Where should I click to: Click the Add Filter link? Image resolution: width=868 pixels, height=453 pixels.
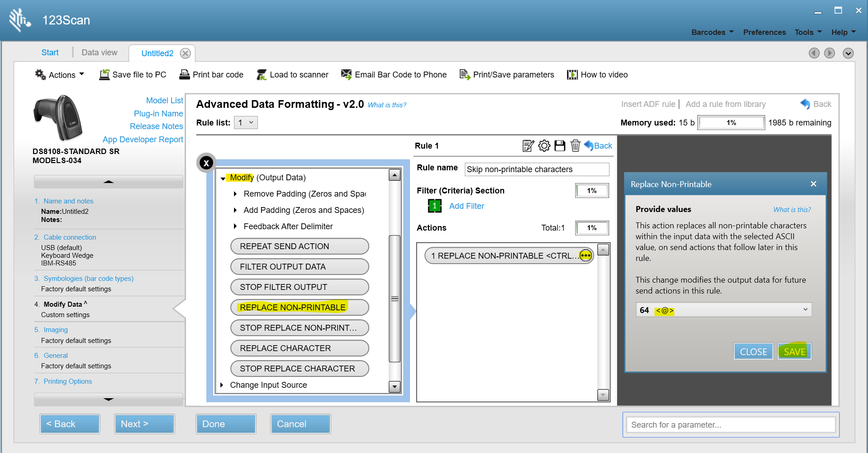pos(467,206)
